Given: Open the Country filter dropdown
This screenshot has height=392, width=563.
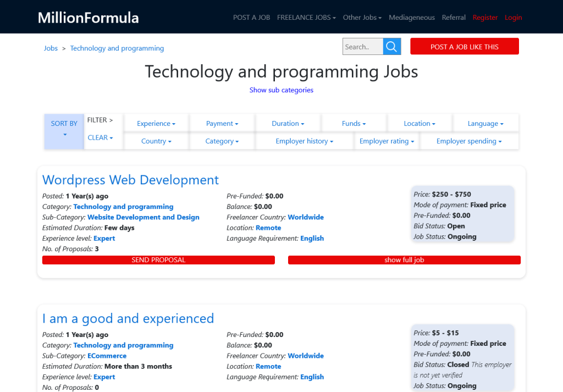Looking at the screenshot, I should (x=156, y=141).
